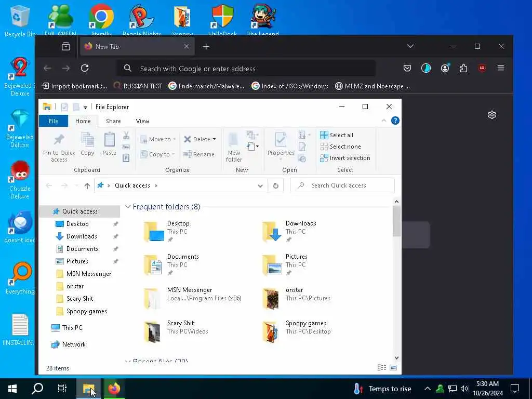Click the File Explorer vertical scrollbar
Screen dimensions: 532x399
click(396, 222)
